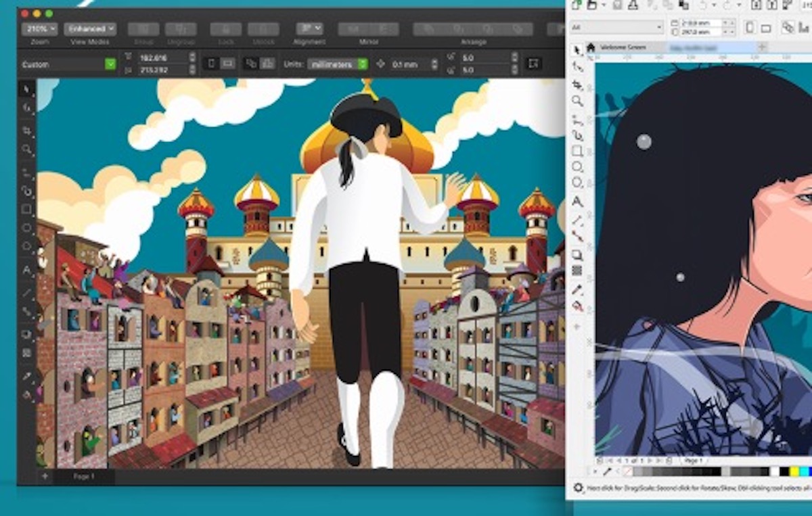Image resolution: width=812 pixels, height=516 pixels.
Task: Toggle Lock on the selected object
Action: coord(225,28)
